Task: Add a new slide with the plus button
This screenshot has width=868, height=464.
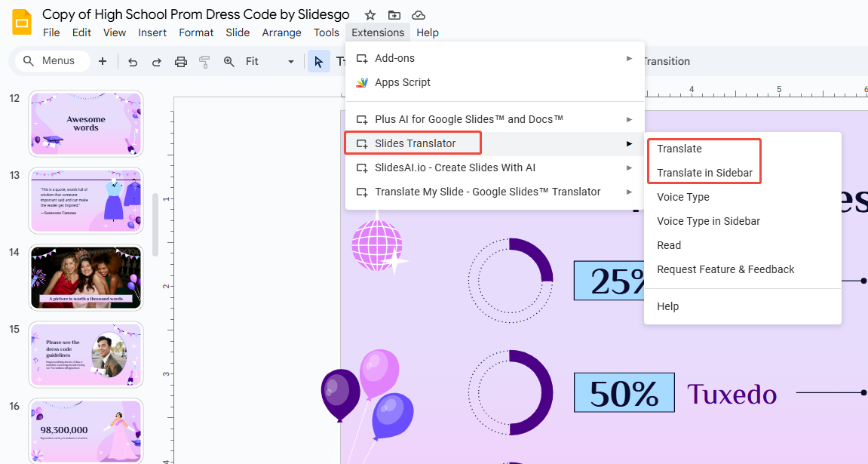Action: pyautogui.click(x=103, y=61)
